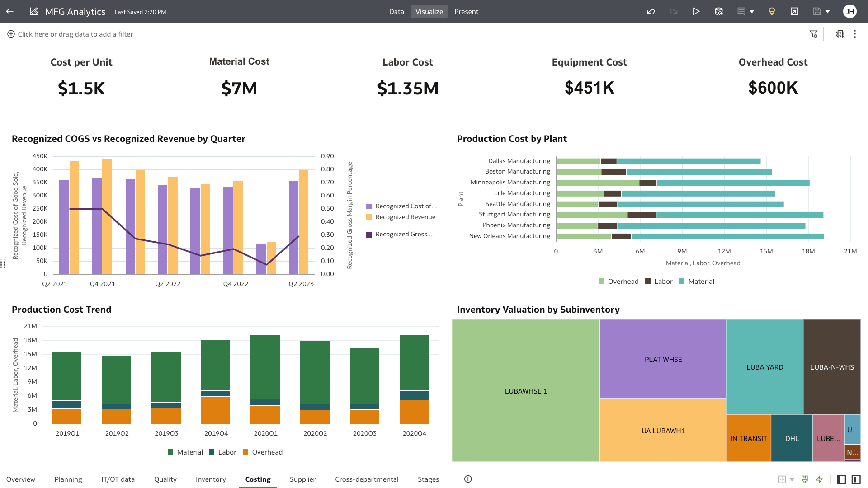Click the Auto Insights lightning icon
Screen dimensions: 868x488
point(820,479)
